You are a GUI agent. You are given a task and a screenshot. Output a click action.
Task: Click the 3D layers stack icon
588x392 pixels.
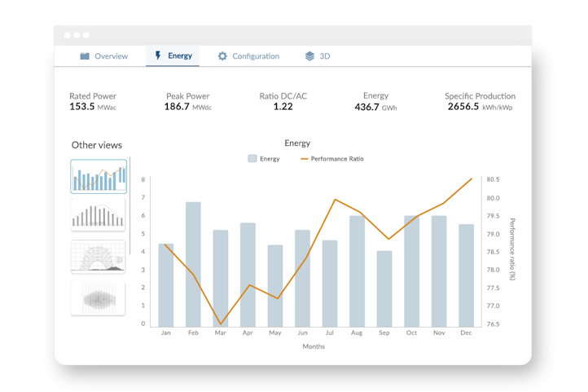pos(309,56)
